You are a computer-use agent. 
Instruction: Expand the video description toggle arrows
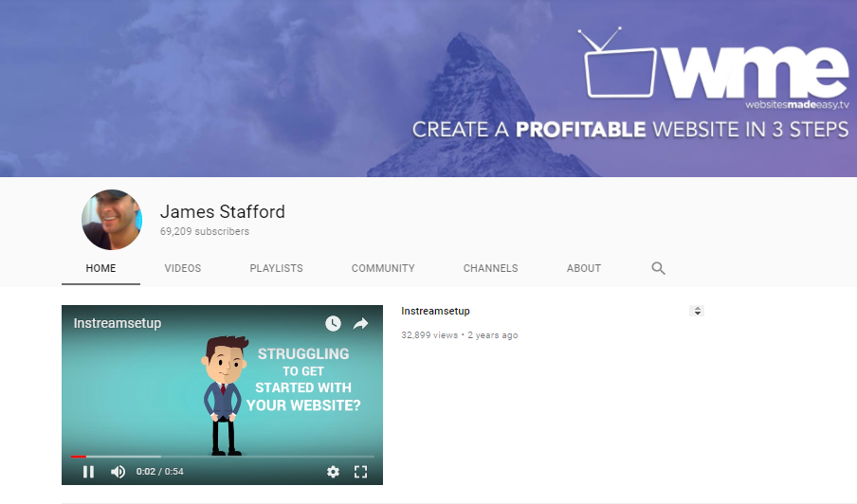[x=697, y=311]
